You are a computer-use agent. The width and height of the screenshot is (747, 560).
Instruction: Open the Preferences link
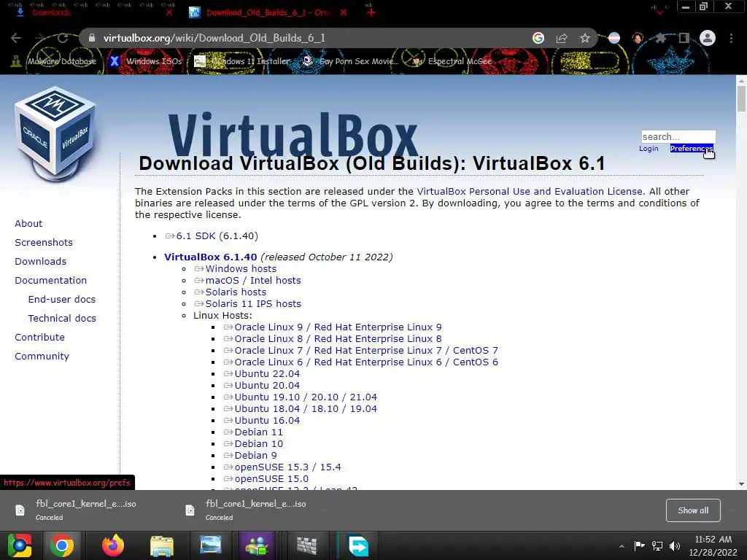(x=692, y=149)
